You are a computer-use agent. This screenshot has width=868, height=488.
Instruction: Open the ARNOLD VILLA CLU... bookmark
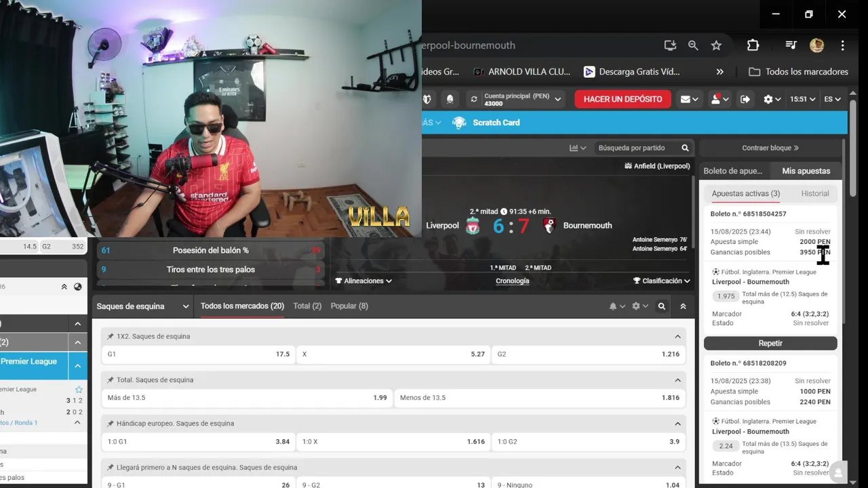(521, 72)
